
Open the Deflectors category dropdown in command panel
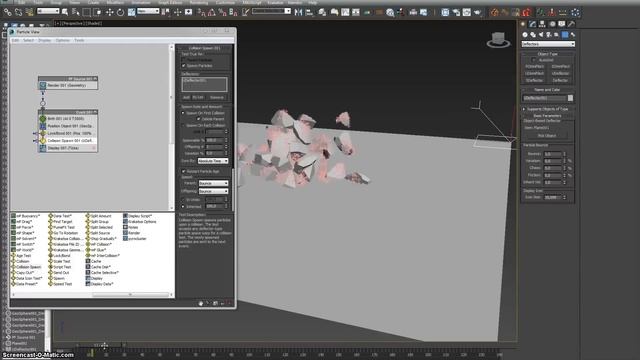click(548, 44)
